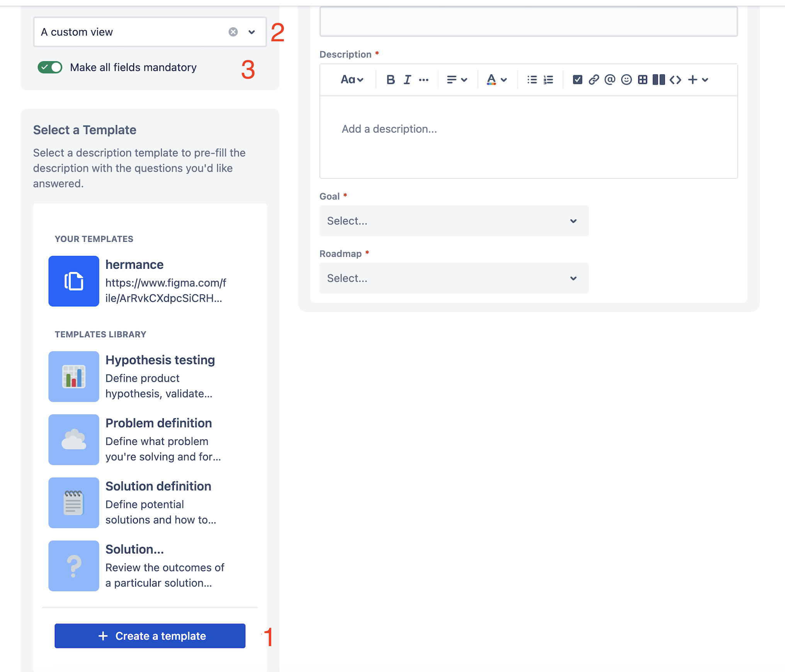Open the text style Aa dropdown

tap(352, 80)
